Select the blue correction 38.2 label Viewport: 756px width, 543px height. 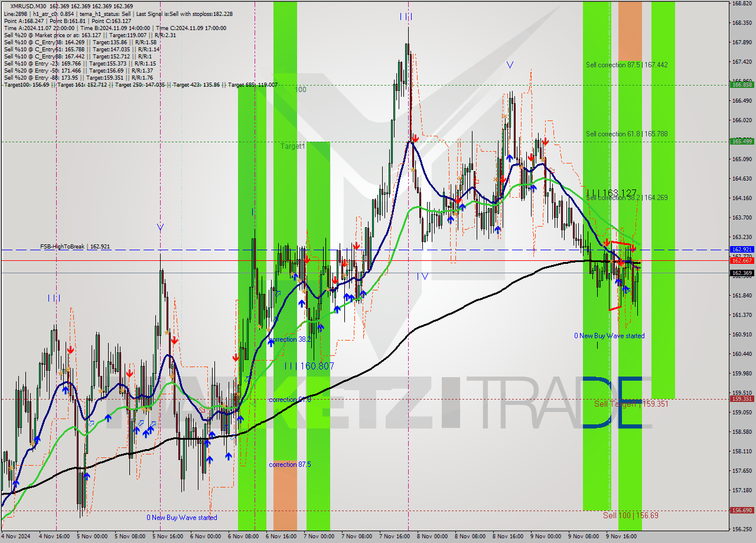pos(290,339)
